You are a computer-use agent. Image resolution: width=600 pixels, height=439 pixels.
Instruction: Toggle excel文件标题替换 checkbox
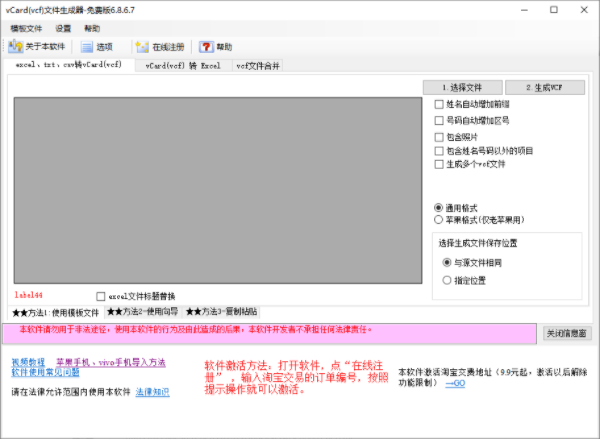(100, 296)
